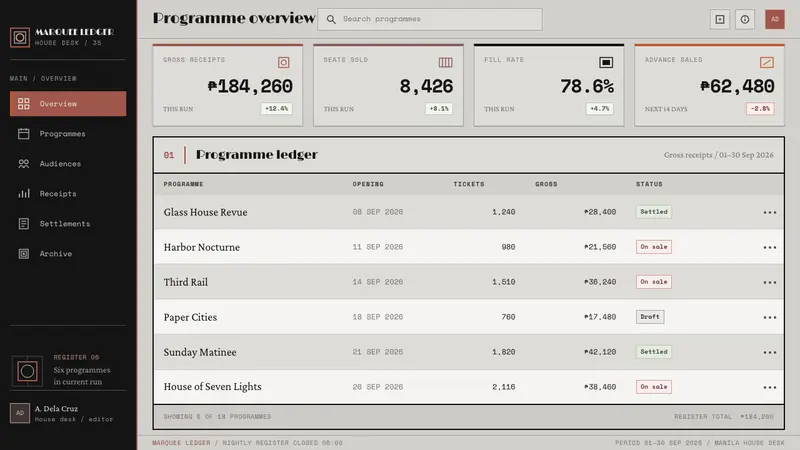Select the ₱184,260 gross receipts value
The image size is (800, 450).
250,86
